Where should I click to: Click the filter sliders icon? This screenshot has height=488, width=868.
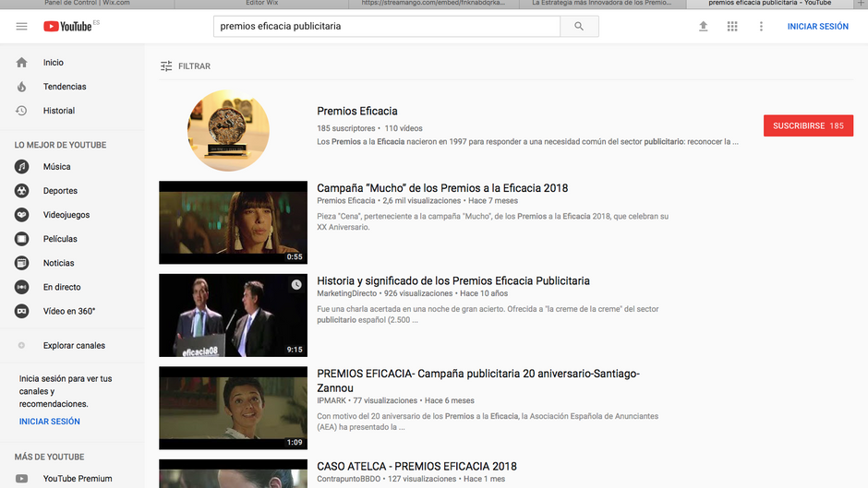point(166,66)
